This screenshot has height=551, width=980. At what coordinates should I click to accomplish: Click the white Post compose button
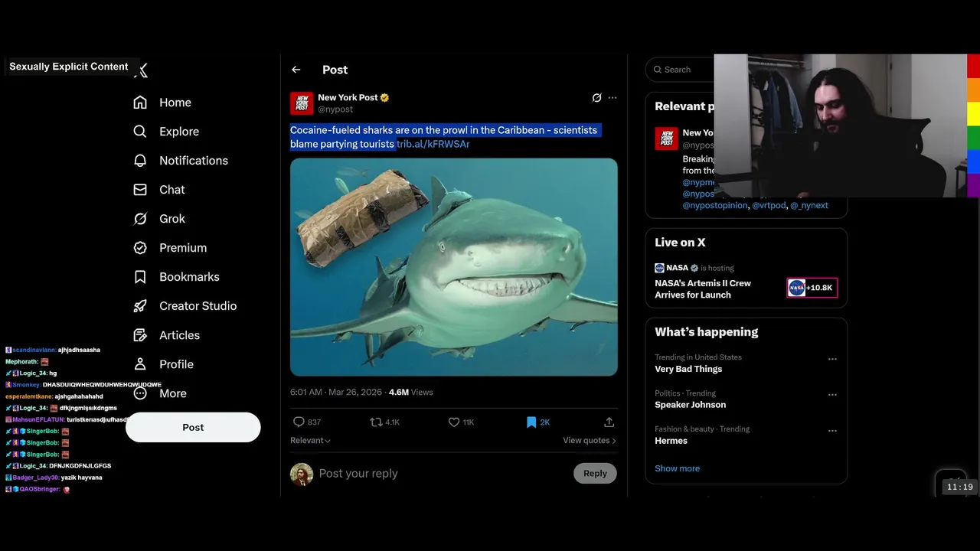[193, 427]
